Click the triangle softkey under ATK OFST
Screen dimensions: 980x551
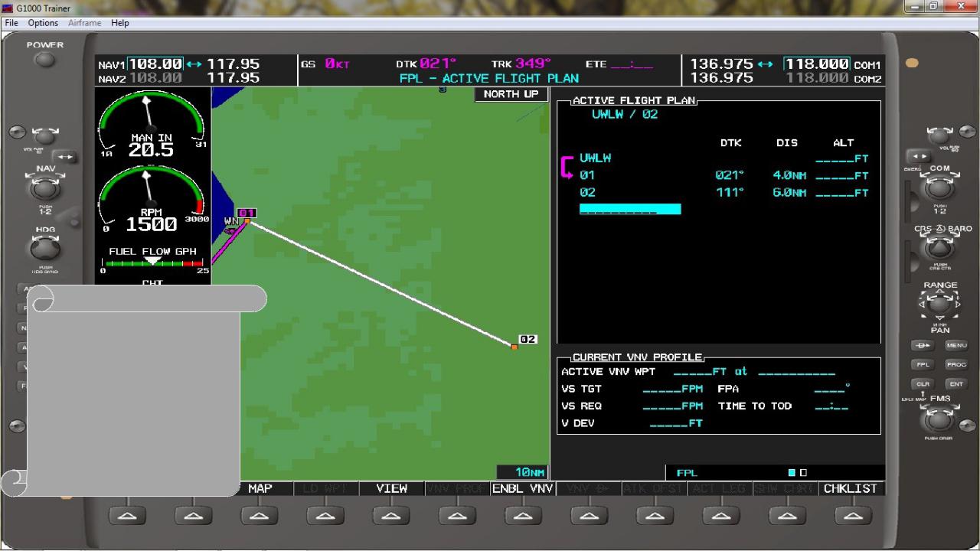[655, 516]
